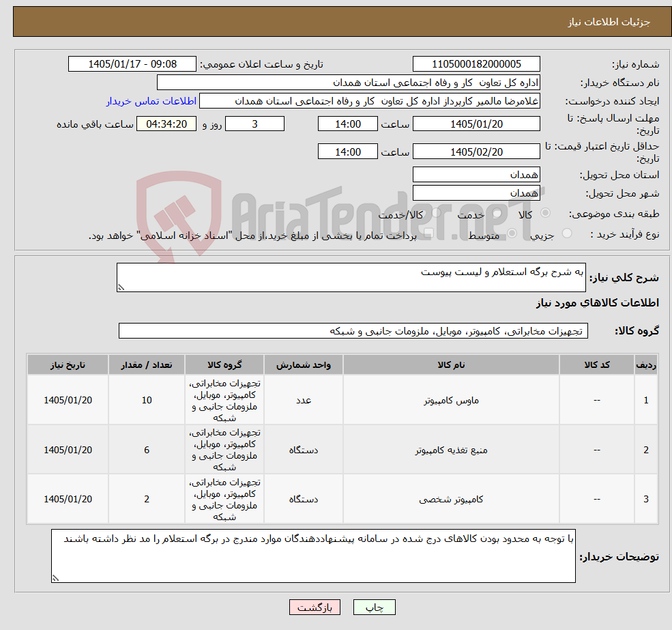
Task: Click the delivery province field همدان
Action: (476, 175)
